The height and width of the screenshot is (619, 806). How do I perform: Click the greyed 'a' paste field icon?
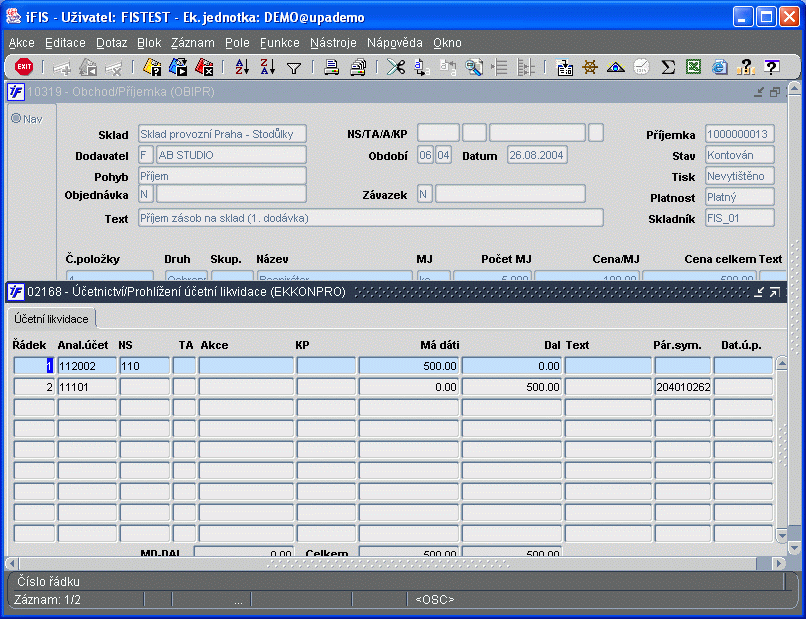447,67
